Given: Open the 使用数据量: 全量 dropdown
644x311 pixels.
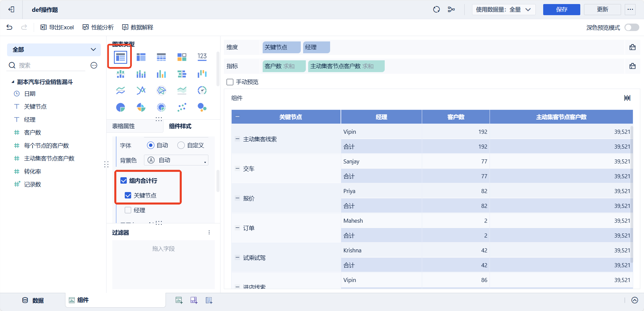Looking at the screenshot, I should point(503,9).
